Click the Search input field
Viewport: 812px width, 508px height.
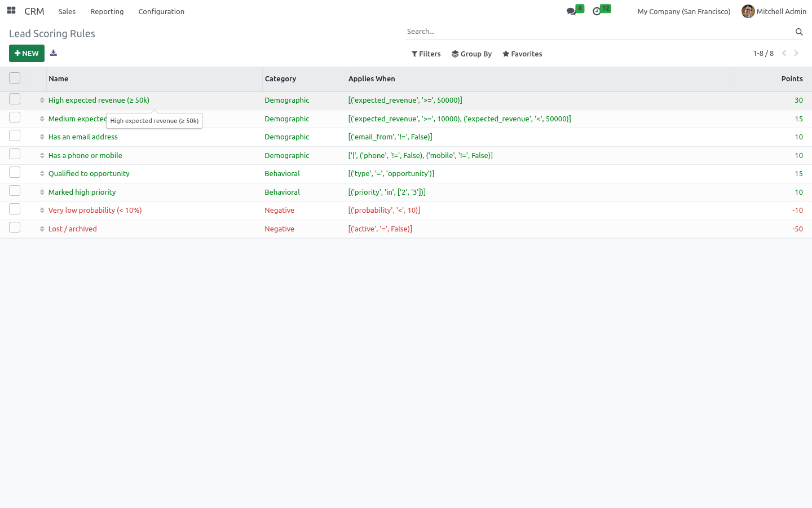599,32
